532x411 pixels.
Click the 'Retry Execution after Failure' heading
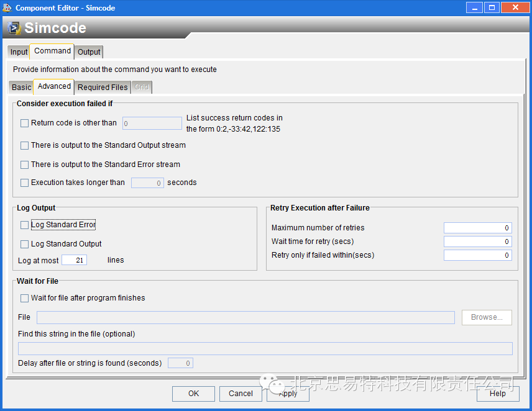[320, 208]
